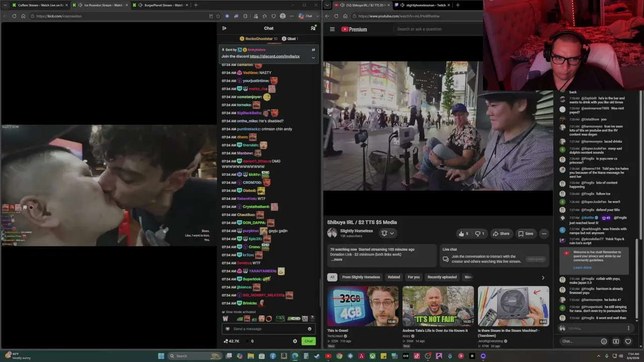The image size is (644, 362).
Task: Send heart reaction in YouTube live chat
Action: click(x=628, y=341)
